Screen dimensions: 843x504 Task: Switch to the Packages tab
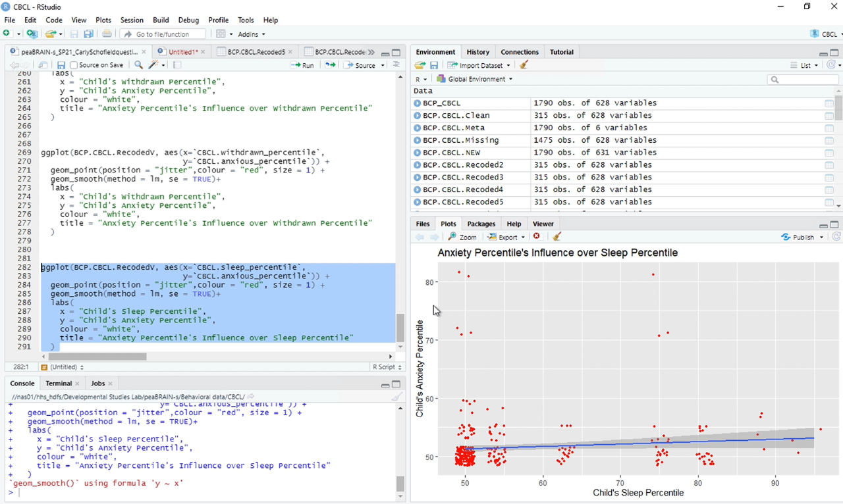click(x=481, y=224)
